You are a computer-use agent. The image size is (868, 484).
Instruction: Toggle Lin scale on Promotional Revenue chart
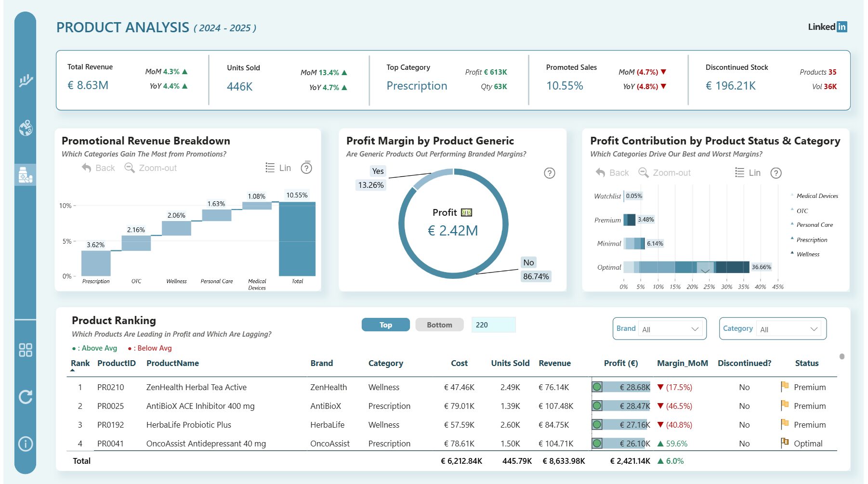278,168
